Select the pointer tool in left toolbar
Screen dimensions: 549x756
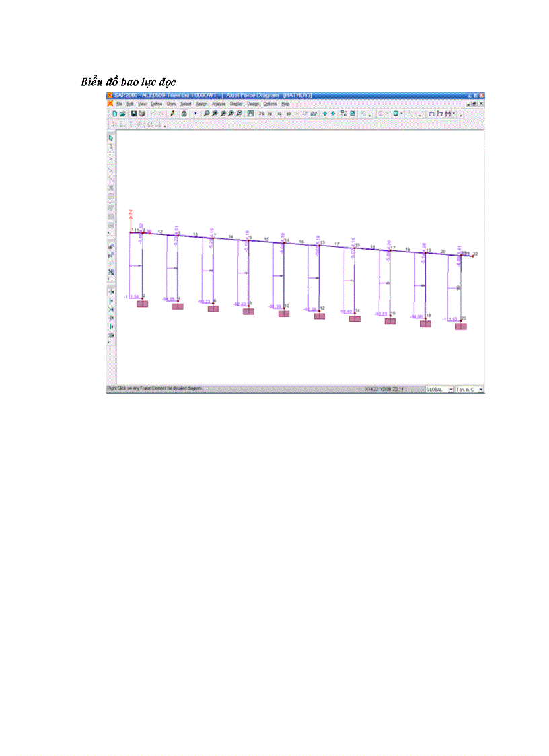[x=111, y=138]
